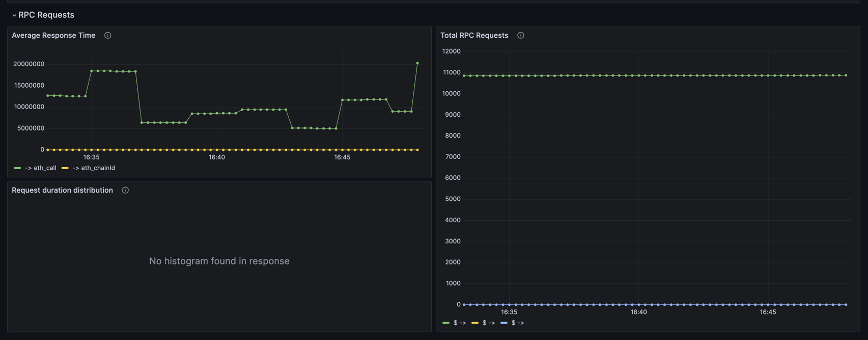
Task: Open the Average Response Time panel title menu
Action: coord(53,35)
